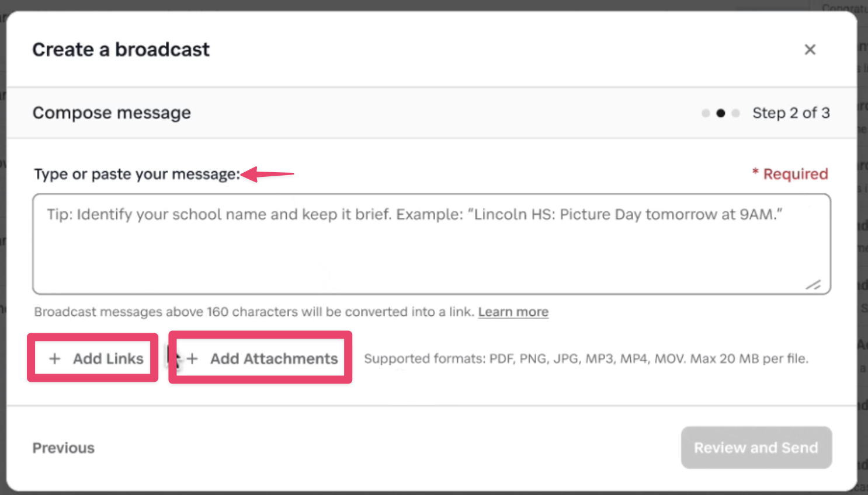
Task: Select the active second step dot
Action: point(721,113)
